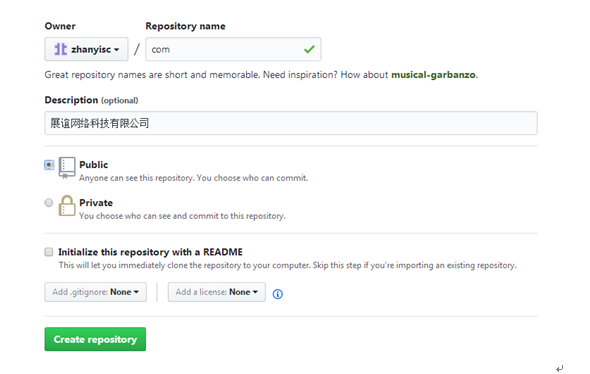Click the private repository lock icon

point(67,205)
